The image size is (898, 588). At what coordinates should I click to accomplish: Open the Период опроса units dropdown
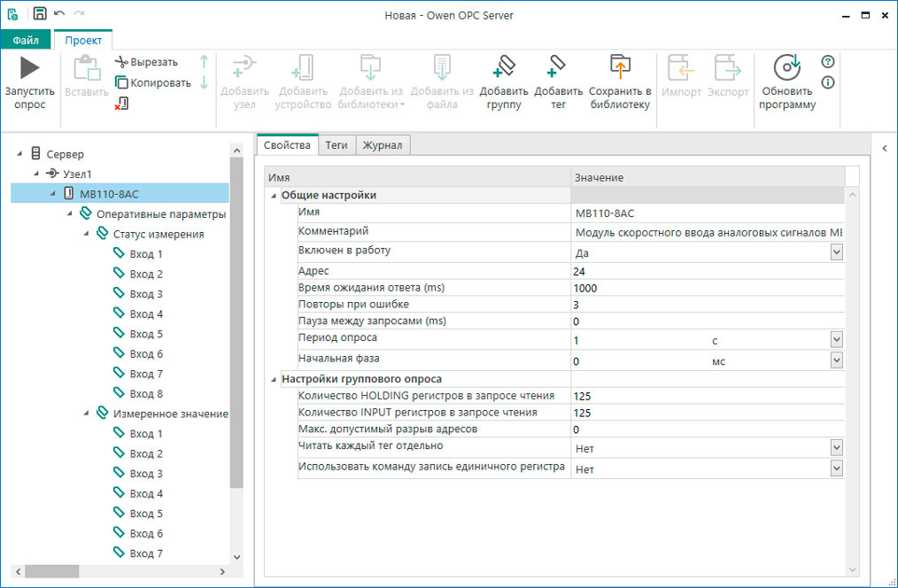pyautogui.click(x=835, y=340)
